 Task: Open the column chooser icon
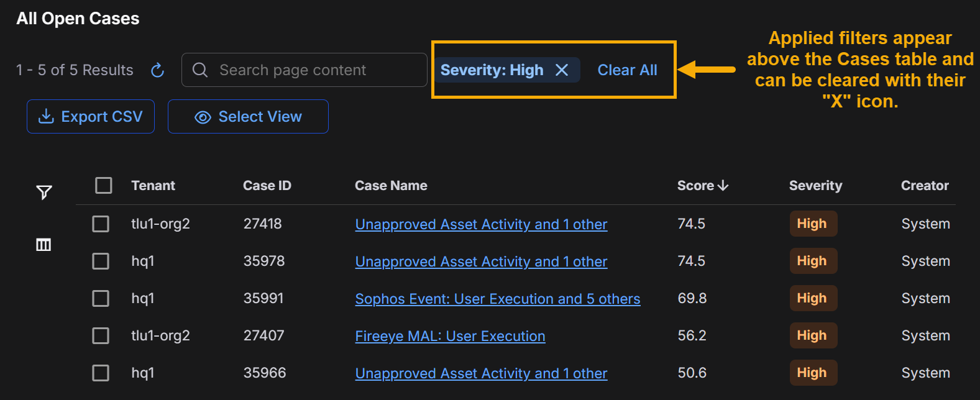(x=44, y=245)
